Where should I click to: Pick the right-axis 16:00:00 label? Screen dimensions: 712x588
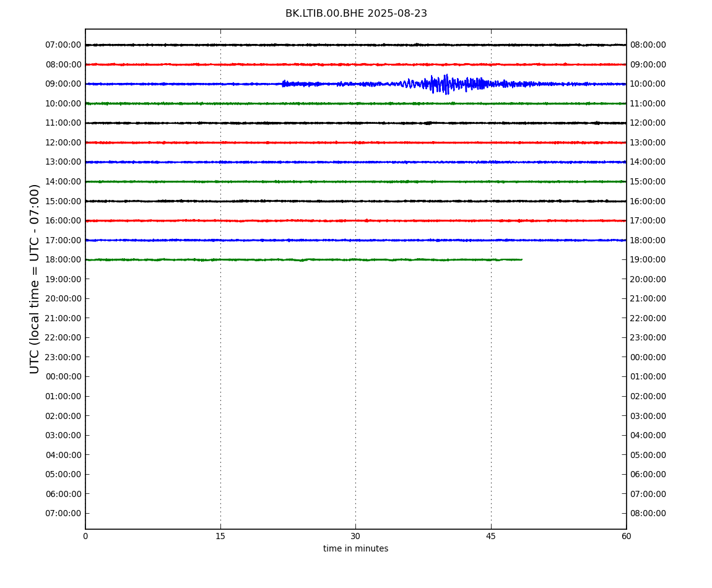tap(648, 201)
